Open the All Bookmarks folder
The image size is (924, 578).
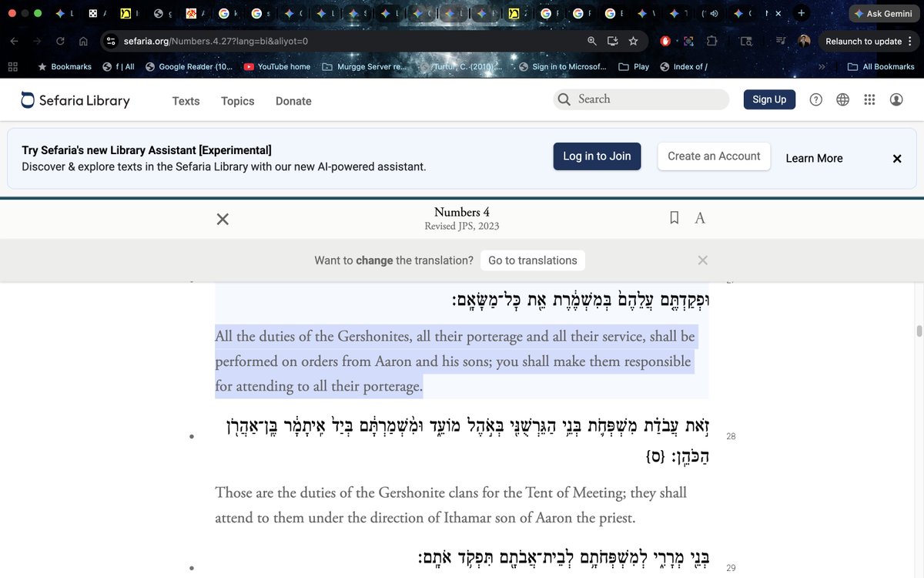[x=881, y=67]
